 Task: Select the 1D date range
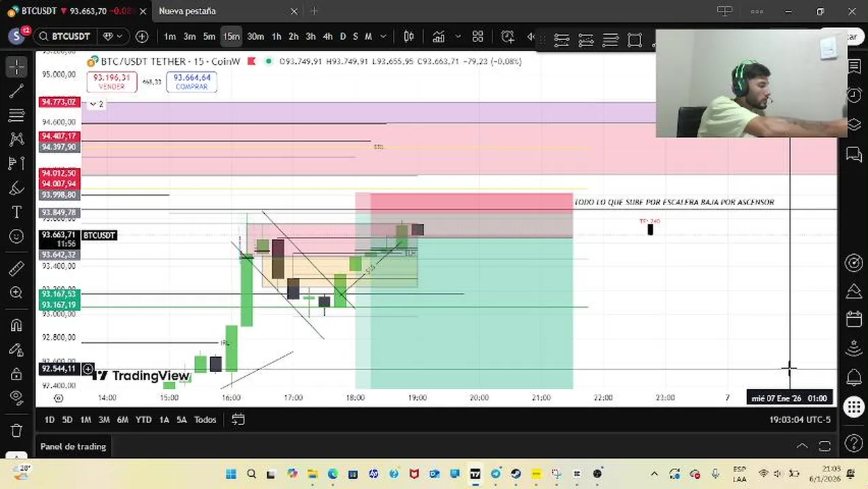(x=49, y=420)
